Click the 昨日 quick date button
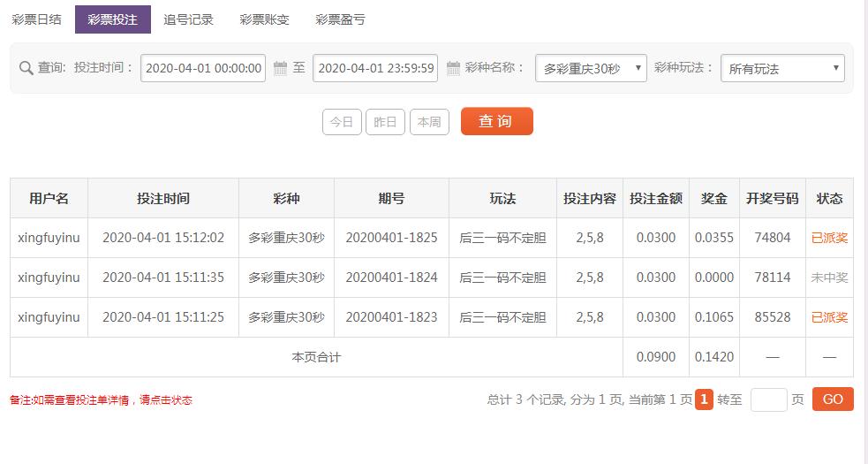 point(385,122)
